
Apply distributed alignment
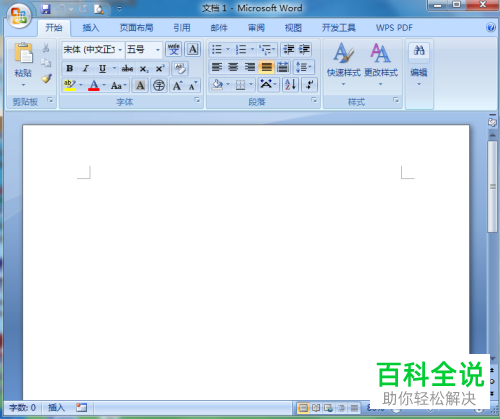pyautogui.click(x=283, y=67)
